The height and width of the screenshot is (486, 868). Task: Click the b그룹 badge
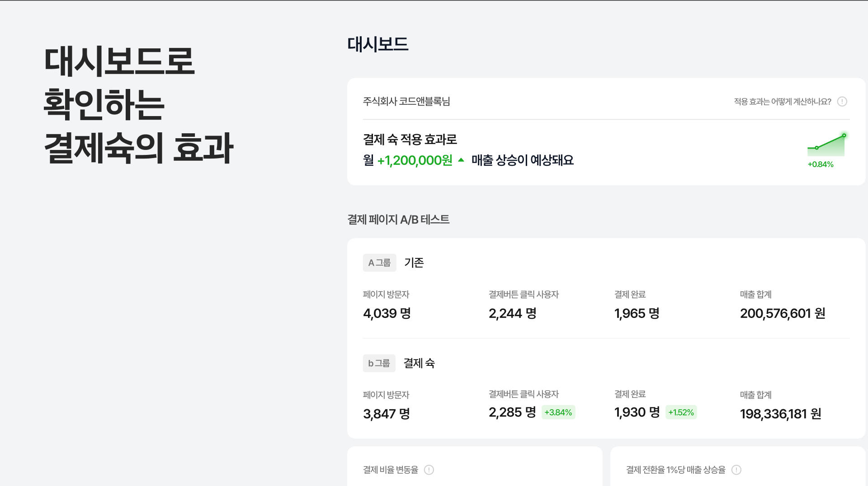379,363
